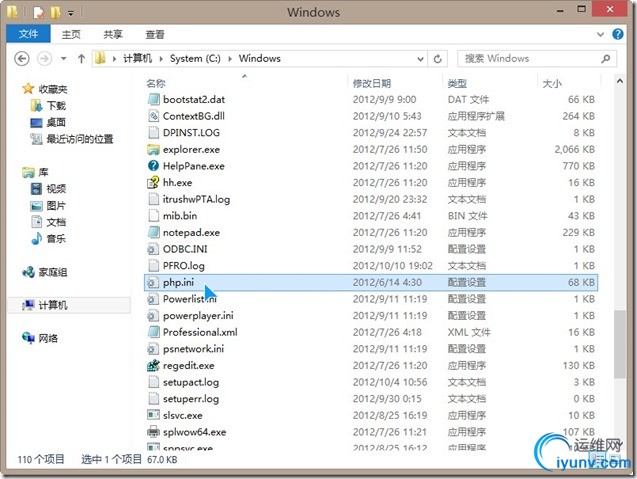Viewport: 637px width, 479px height.
Task: Select the explorer.exe icon
Action: (x=153, y=149)
